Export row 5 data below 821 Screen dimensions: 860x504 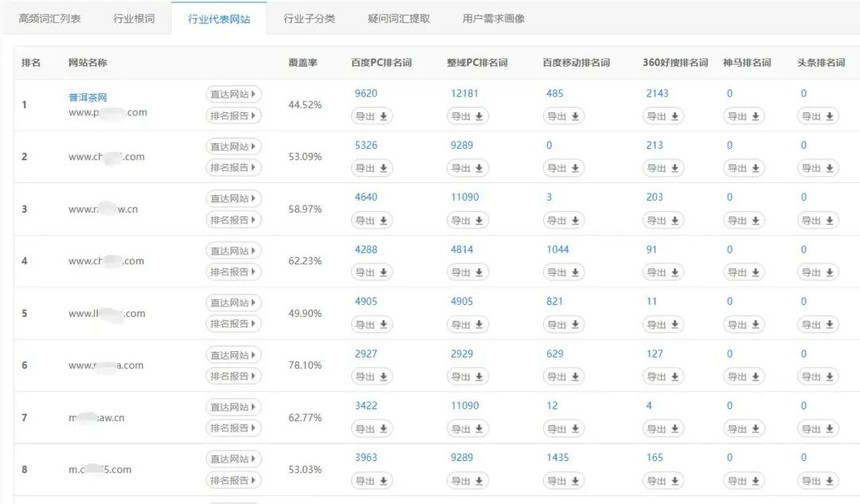pos(563,325)
